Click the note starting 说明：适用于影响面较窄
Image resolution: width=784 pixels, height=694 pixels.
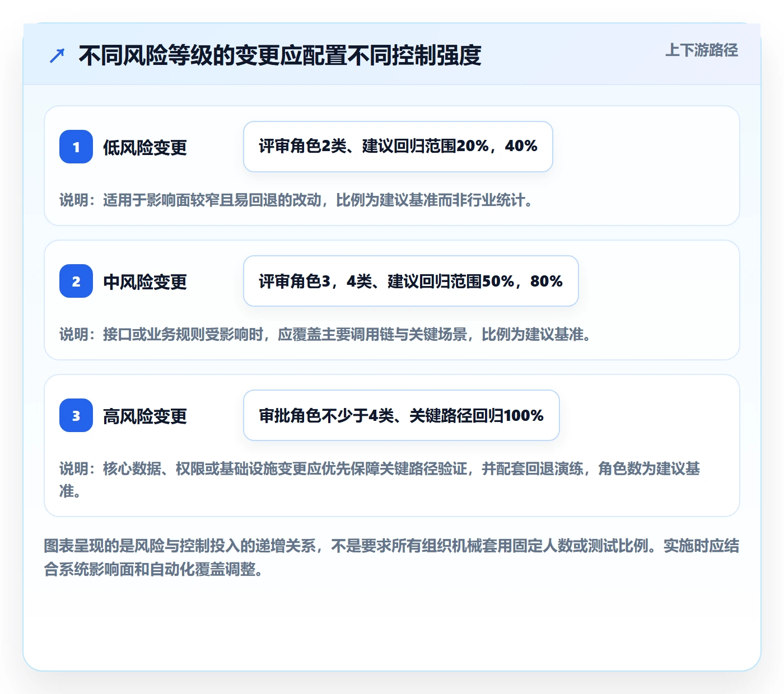click(297, 200)
